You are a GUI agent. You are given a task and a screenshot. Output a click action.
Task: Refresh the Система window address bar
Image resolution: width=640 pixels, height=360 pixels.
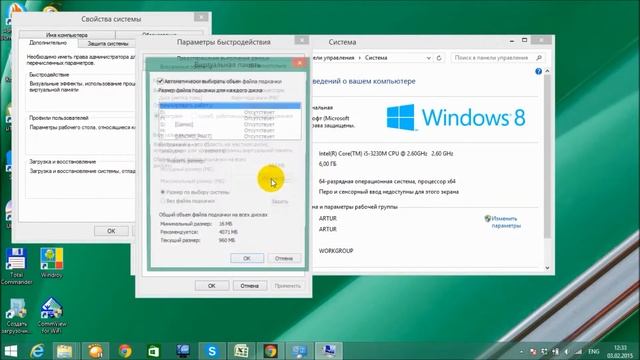[439, 58]
